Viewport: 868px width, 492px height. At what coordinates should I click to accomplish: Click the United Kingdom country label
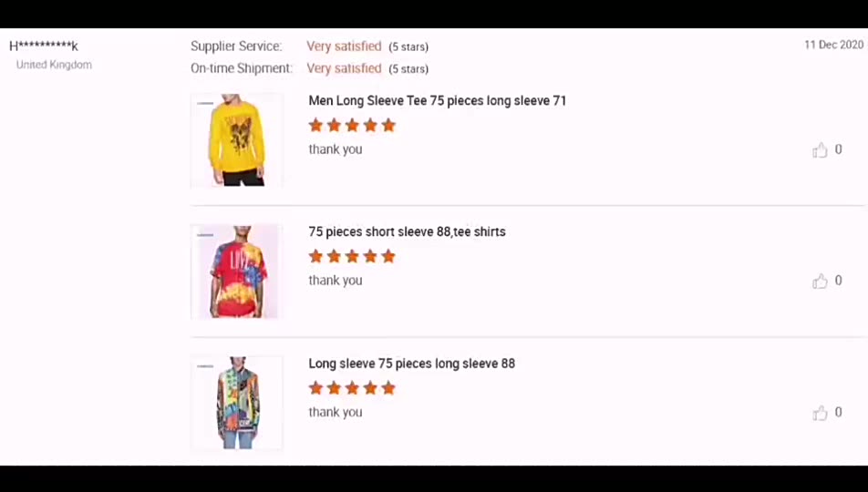pyautogui.click(x=55, y=65)
